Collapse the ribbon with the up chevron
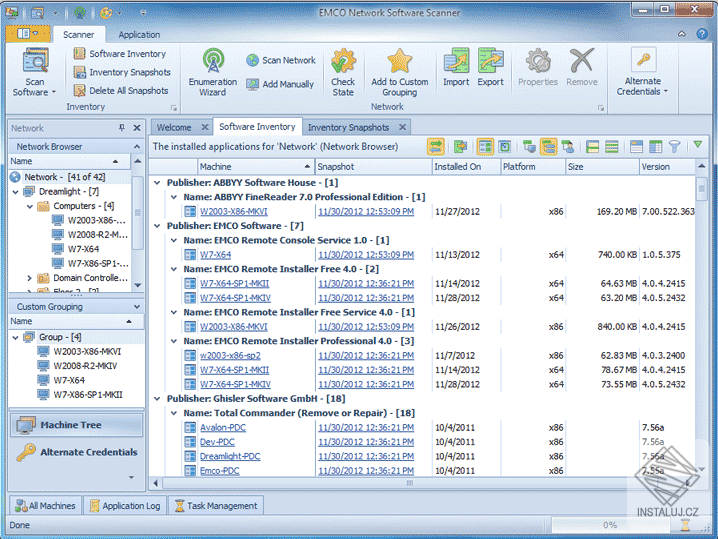The width and height of the screenshot is (718, 539). 682,34
